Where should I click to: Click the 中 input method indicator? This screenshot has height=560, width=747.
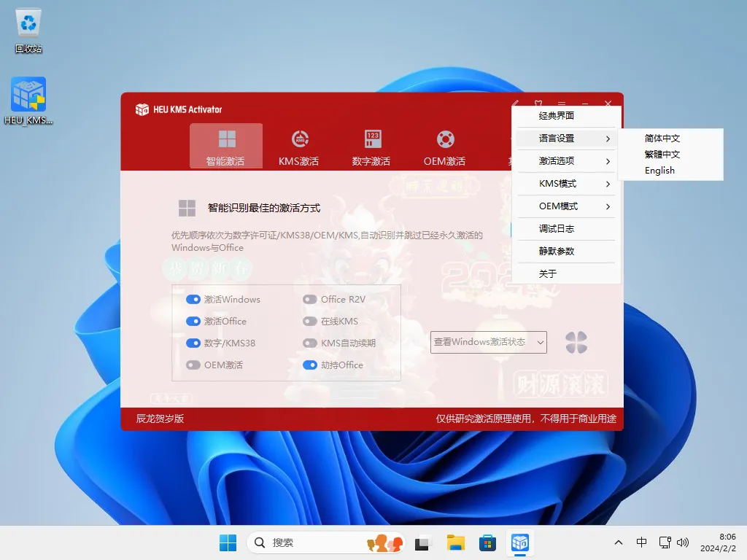pyautogui.click(x=641, y=542)
